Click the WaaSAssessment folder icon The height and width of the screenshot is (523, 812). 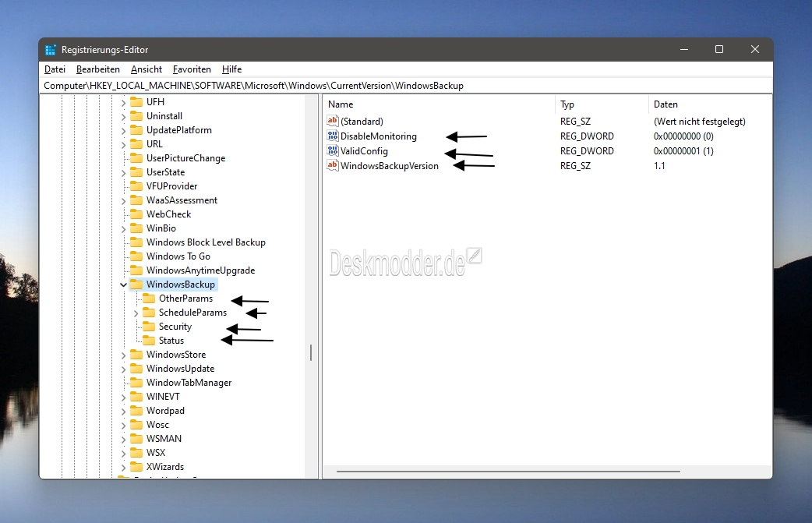(136, 200)
